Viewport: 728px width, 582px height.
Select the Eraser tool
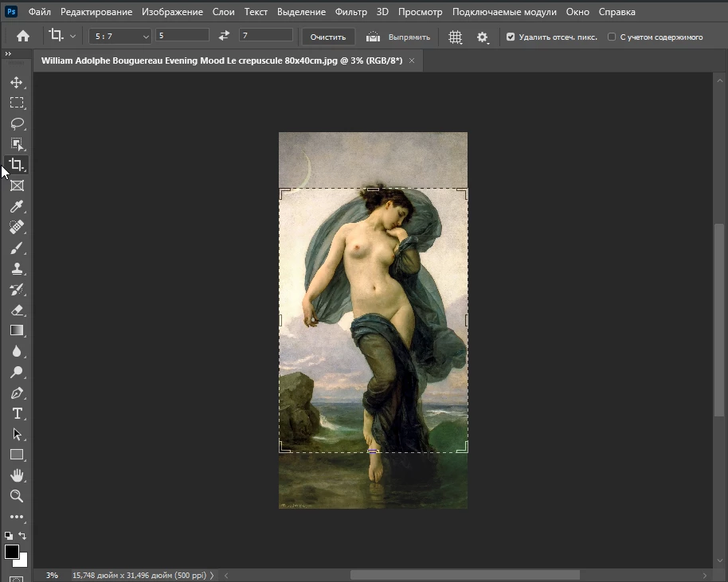click(x=16, y=310)
